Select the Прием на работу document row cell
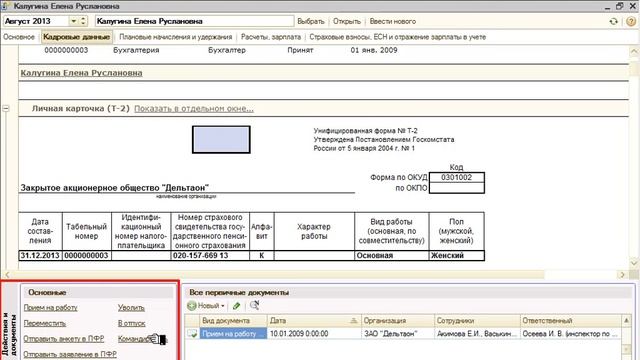This screenshot has height=360, width=640. [x=233, y=333]
